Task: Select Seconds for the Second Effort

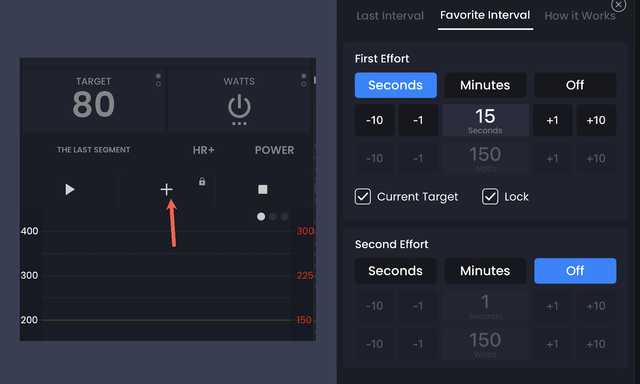Action: (x=396, y=271)
